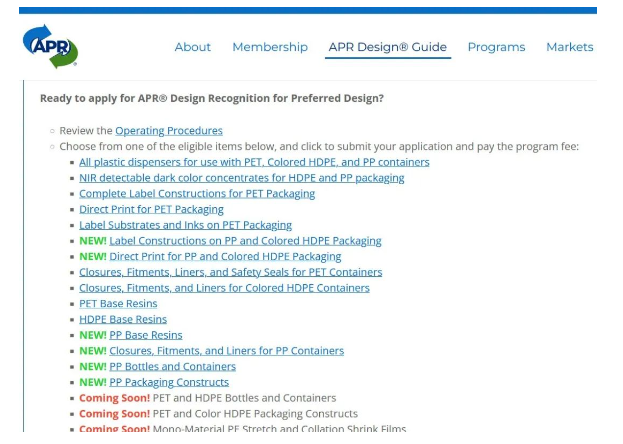Screen dimensions: 623x444
Task: Open PP Base Resins link
Action: tap(146, 335)
